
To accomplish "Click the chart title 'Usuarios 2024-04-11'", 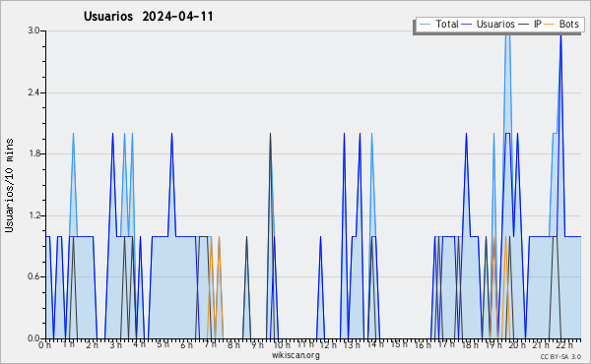I will point(148,17).
